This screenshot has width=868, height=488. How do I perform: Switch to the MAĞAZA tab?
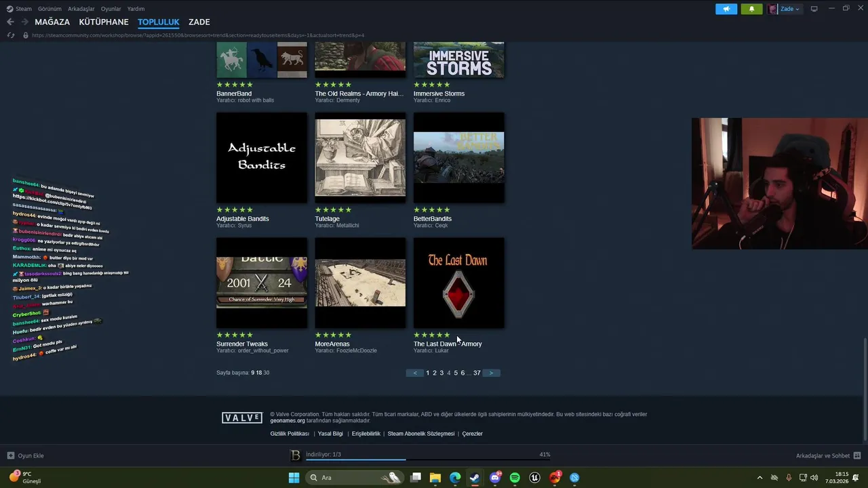52,22
